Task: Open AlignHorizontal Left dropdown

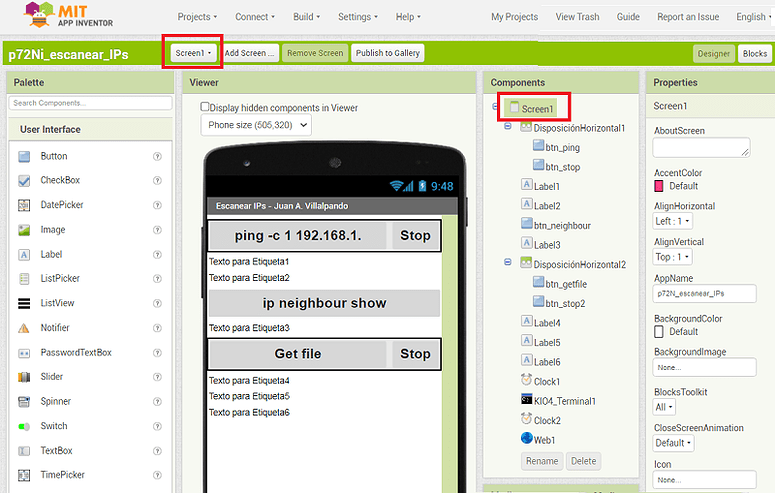Action: click(672, 221)
